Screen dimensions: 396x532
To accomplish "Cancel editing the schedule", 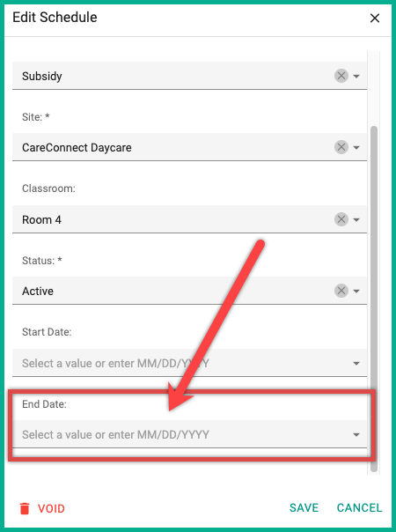I will pos(359,508).
